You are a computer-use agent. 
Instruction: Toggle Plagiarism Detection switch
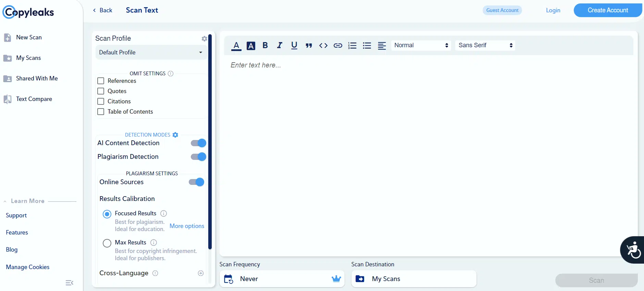198,157
